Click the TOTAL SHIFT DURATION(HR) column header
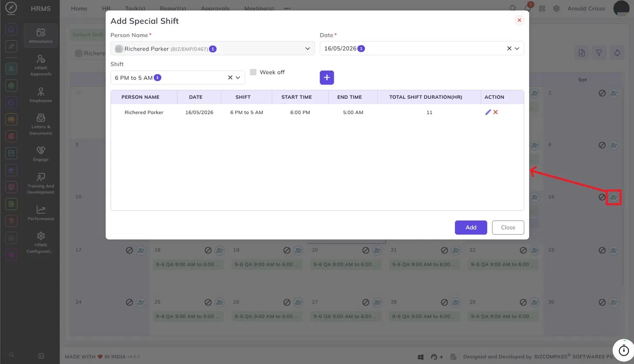The height and width of the screenshot is (364, 634). (429, 97)
